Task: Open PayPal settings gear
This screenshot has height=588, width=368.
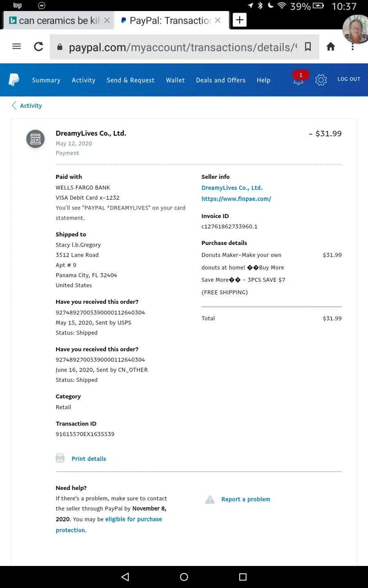Action: click(x=321, y=80)
